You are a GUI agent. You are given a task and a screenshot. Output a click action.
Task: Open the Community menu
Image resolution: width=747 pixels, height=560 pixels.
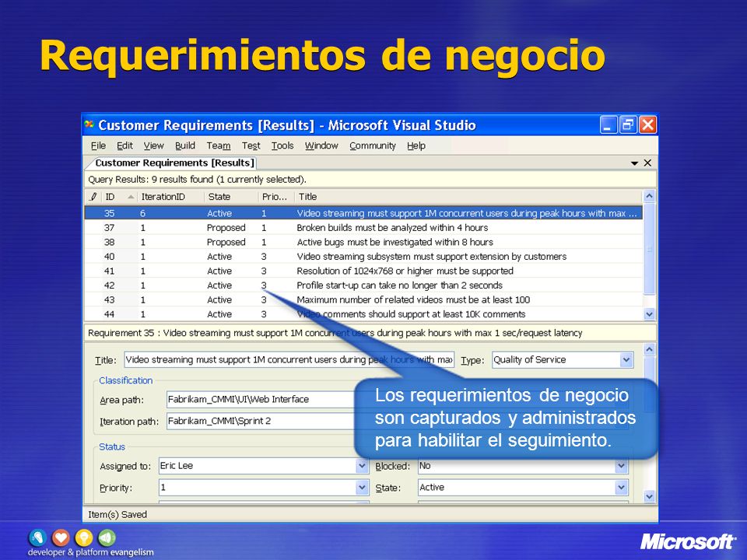pyautogui.click(x=372, y=145)
